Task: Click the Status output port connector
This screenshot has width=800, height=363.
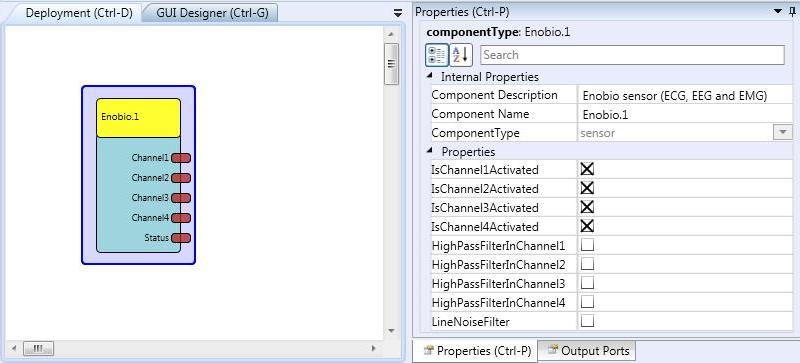Action: point(181,238)
